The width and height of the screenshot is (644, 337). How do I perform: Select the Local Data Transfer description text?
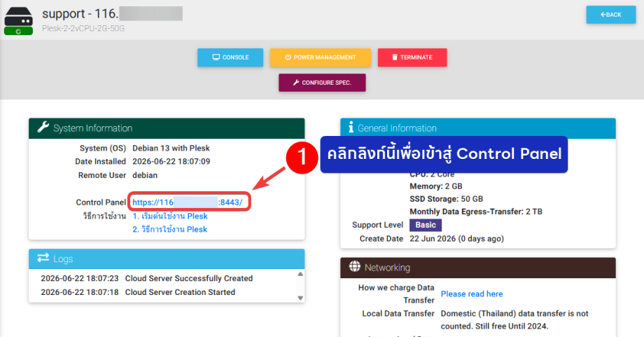[x=514, y=319]
